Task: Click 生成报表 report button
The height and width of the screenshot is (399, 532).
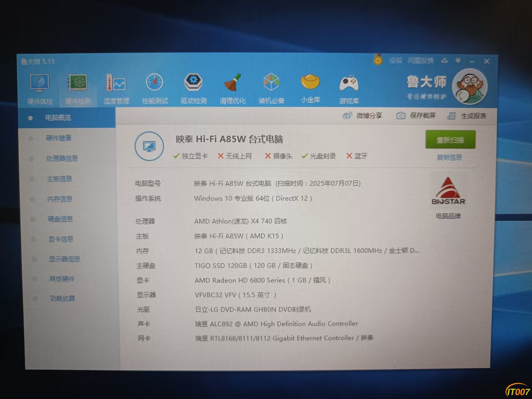Action: click(467, 116)
